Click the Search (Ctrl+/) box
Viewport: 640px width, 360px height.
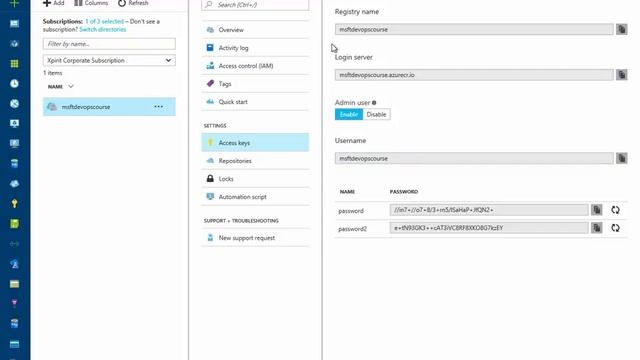coord(255,4)
